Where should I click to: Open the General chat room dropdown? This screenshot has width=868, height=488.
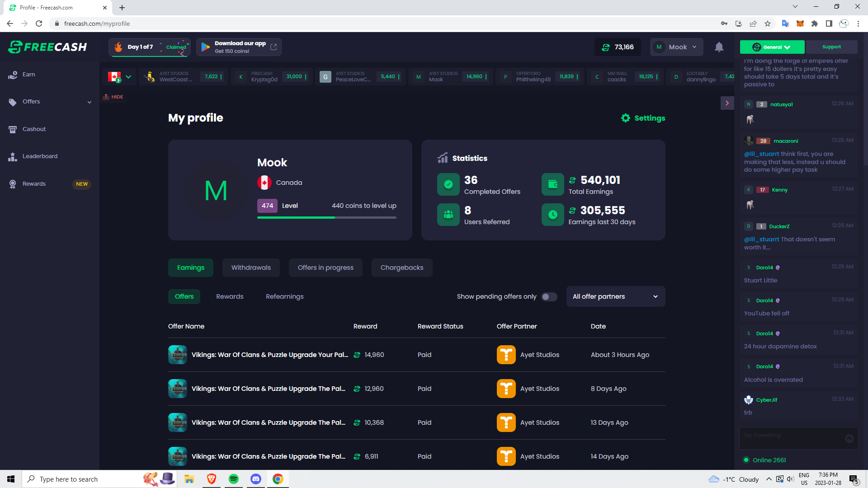pyautogui.click(x=772, y=47)
